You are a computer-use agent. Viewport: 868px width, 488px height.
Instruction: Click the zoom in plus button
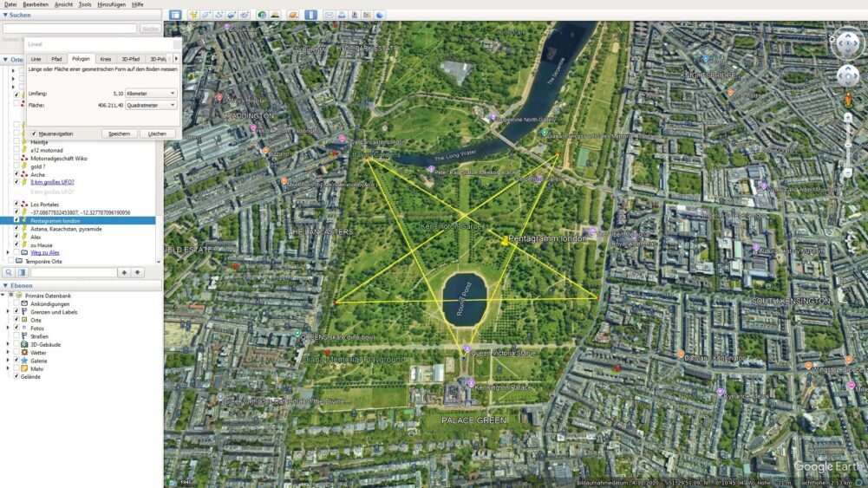point(847,118)
